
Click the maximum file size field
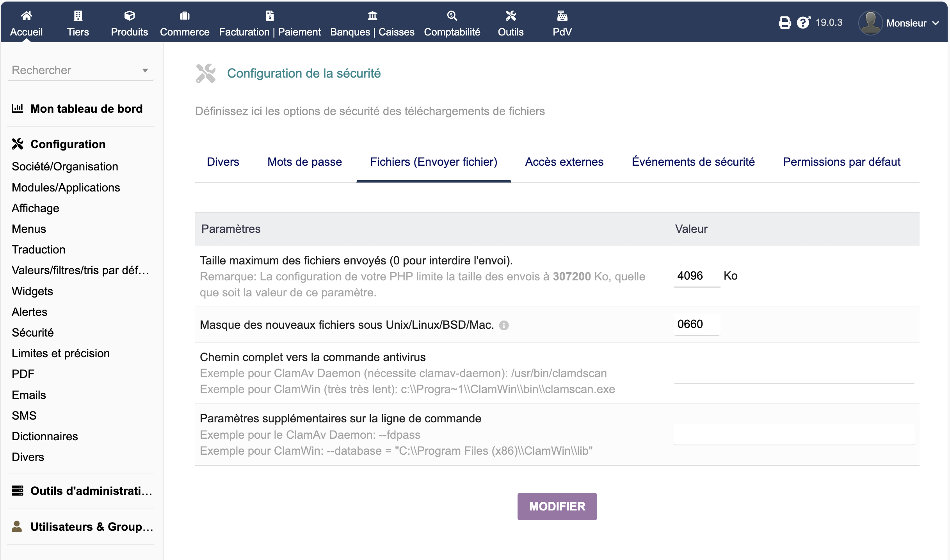tap(696, 276)
